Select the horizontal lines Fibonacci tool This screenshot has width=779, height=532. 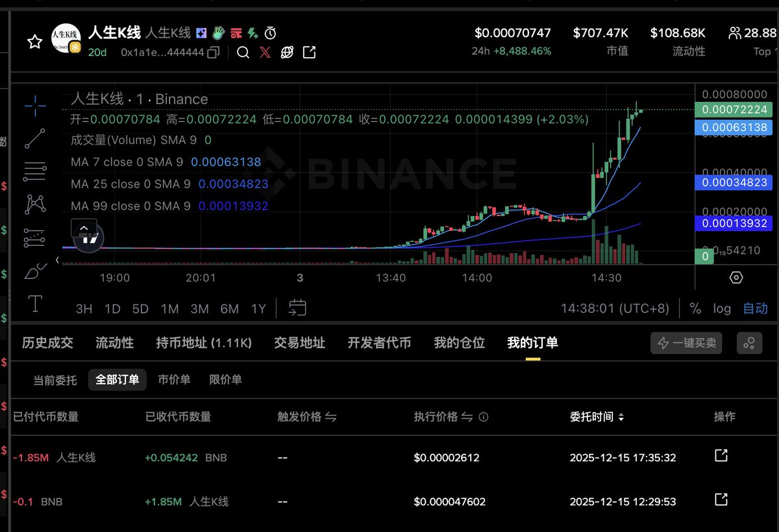(x=35, y=171)
